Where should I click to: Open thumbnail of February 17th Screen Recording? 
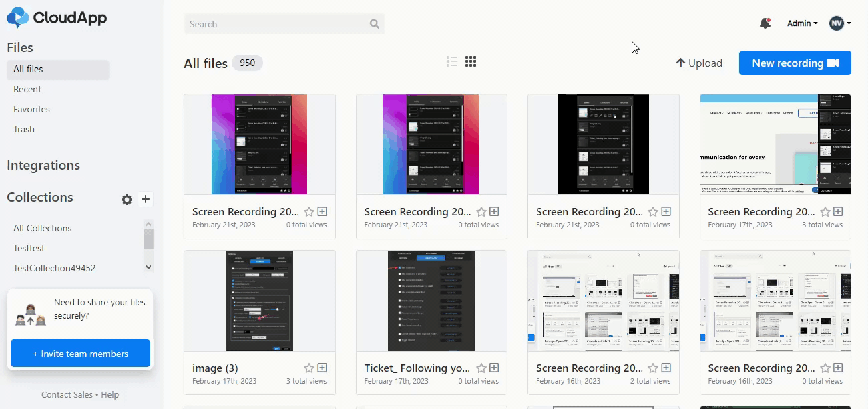click(x=776, y=144)
